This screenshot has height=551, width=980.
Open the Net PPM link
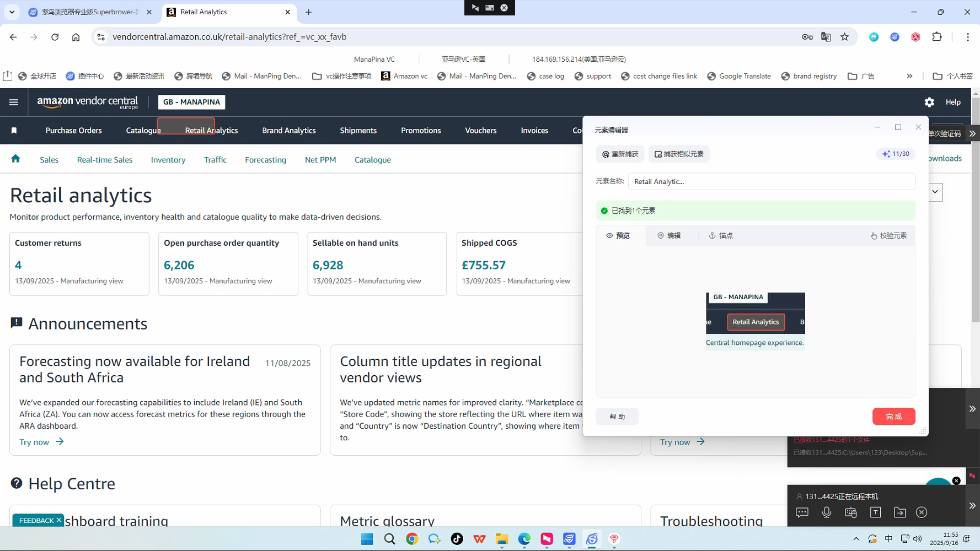coord(320,160)
